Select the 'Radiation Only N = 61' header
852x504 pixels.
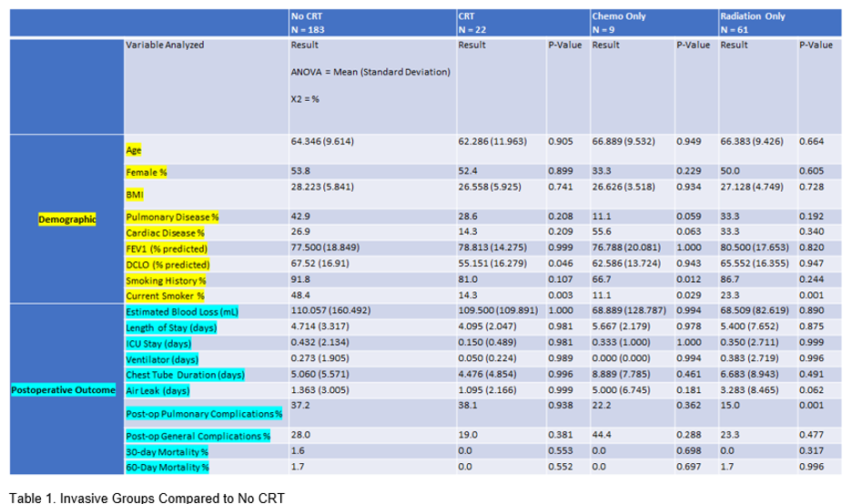pyautogui.click(x=753, y=23)
